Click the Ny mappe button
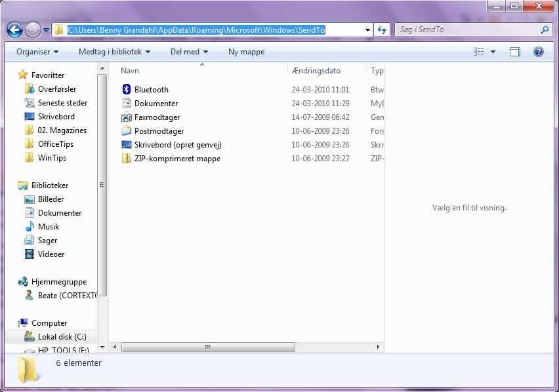The width and height of the screenshot is (559, 392). pyautogui.click(x=246, y=52)
